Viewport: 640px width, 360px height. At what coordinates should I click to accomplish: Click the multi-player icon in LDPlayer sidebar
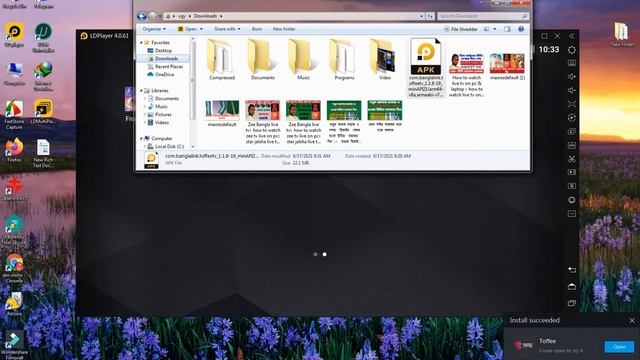pyautogui.click(x=571, y=131)
